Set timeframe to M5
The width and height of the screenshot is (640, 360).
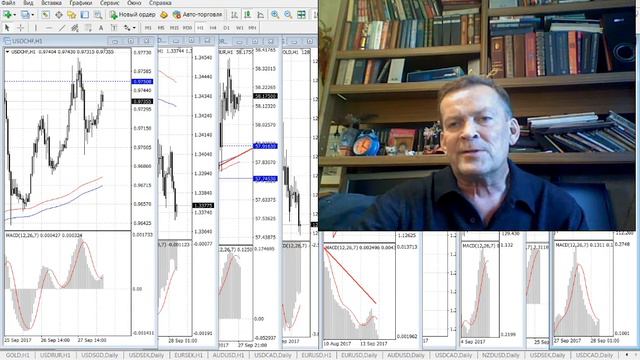click(x=161, y=28)
